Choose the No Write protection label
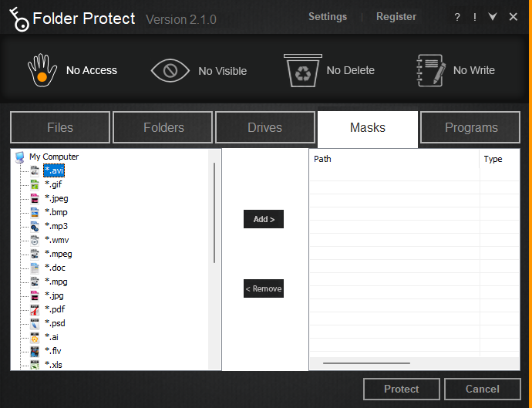The height and width of the screenshot is (408, 532). (x=474, y=70)
